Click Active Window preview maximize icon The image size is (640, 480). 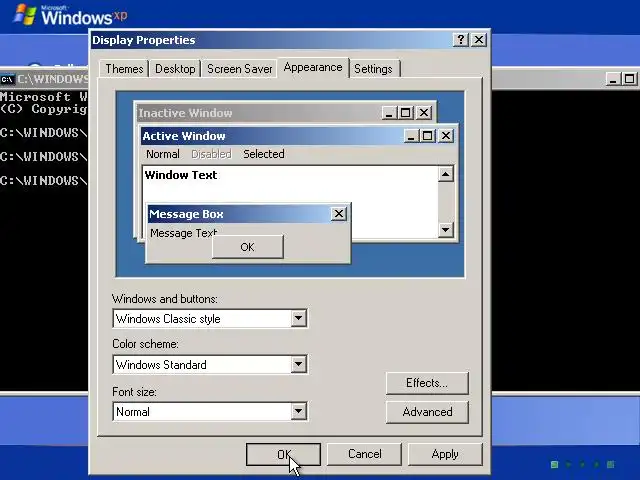tap(427, 136)
